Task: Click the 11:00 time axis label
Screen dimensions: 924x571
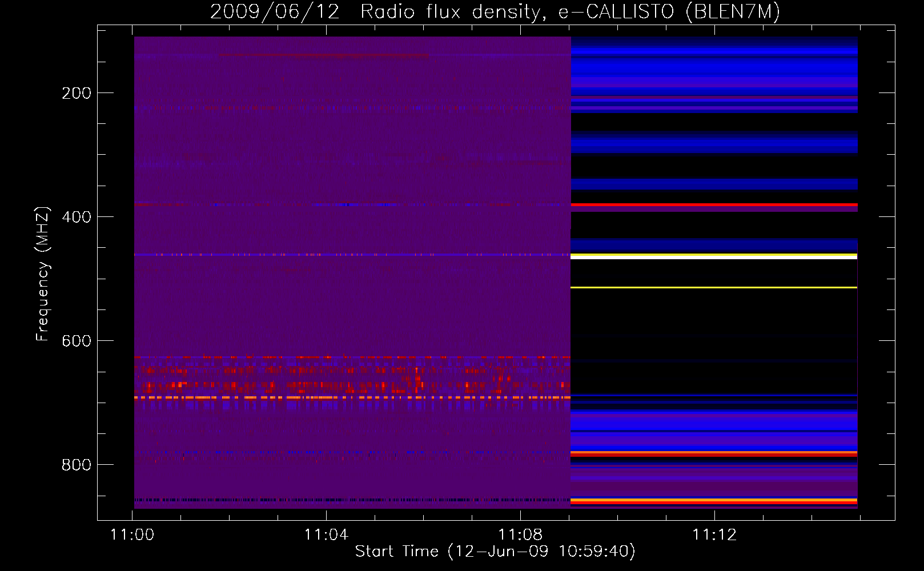Action: (132, 535)
